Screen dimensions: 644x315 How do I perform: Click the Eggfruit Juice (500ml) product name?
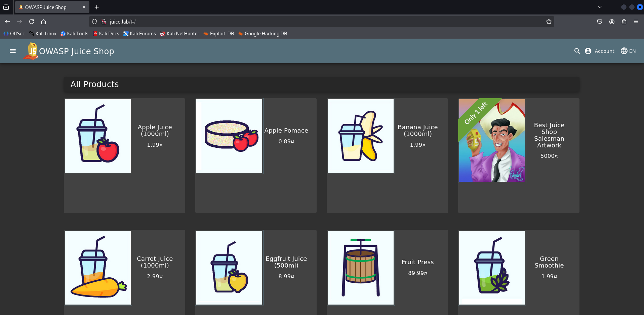(286, 262)
